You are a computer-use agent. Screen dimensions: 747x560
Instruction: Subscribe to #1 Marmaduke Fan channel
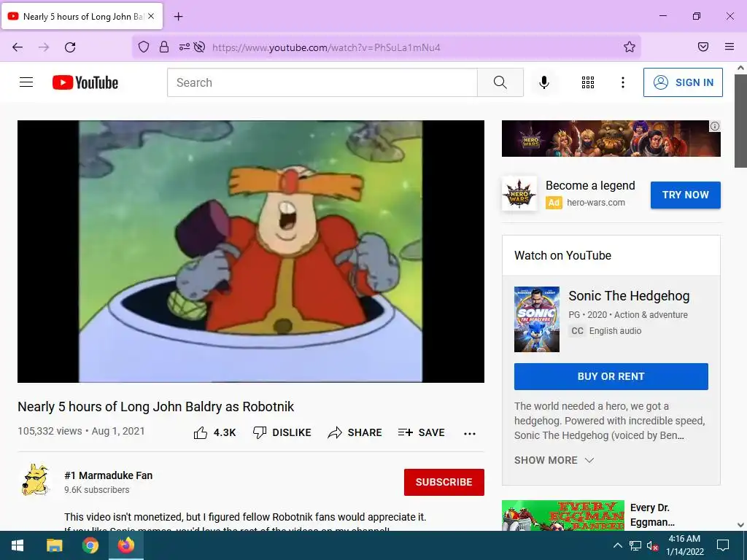click(x=444, y=482)
